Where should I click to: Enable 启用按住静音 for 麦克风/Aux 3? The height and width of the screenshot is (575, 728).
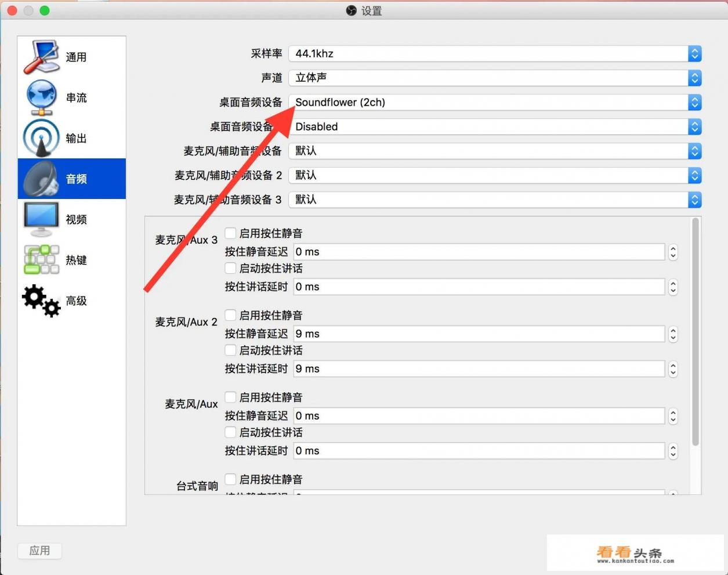click(230, 233)
